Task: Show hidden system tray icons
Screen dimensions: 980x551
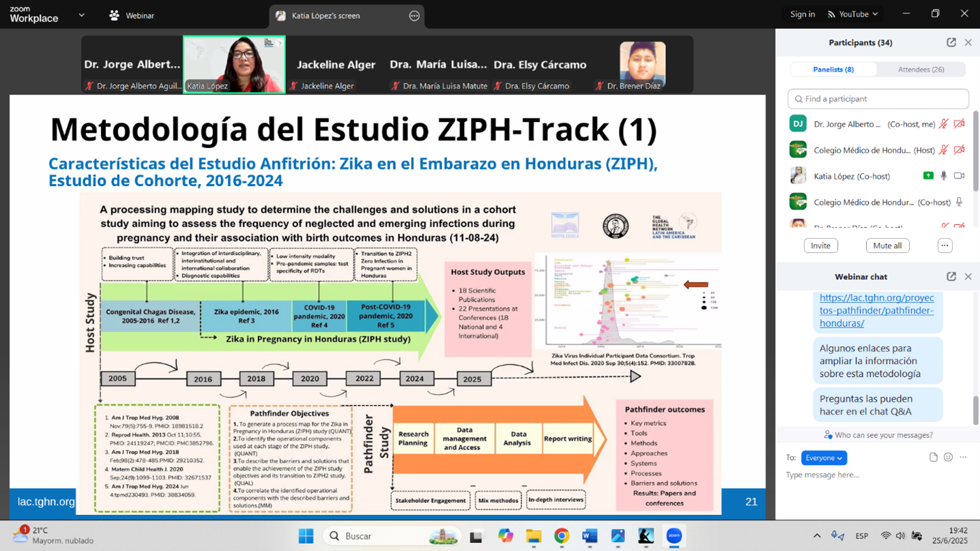Action: 817,536
